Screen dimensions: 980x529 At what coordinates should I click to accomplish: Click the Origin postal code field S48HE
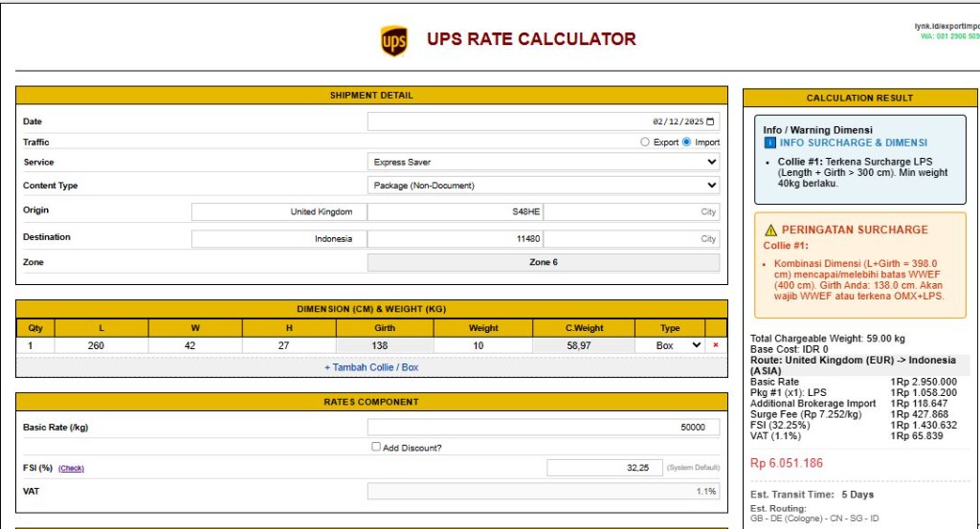click(x=455, y=212)
